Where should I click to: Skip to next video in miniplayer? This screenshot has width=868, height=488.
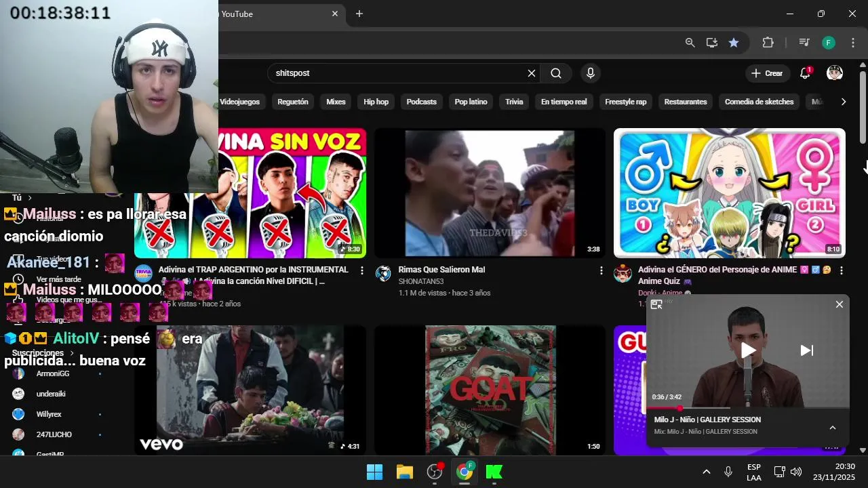[x=806, y=350]
